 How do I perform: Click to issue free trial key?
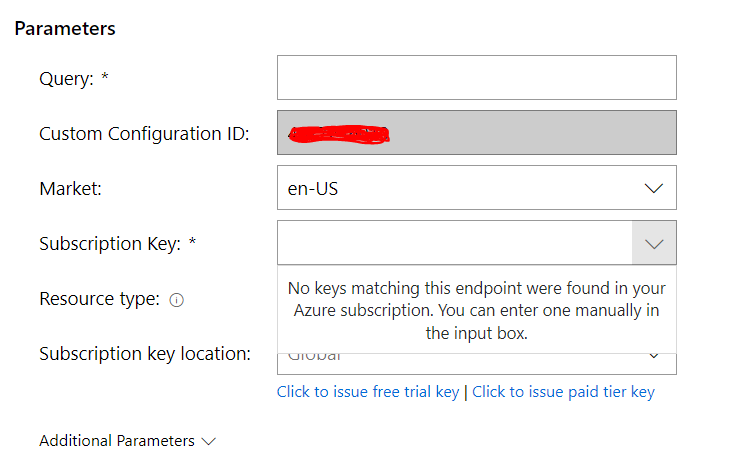tap(368, 391)
